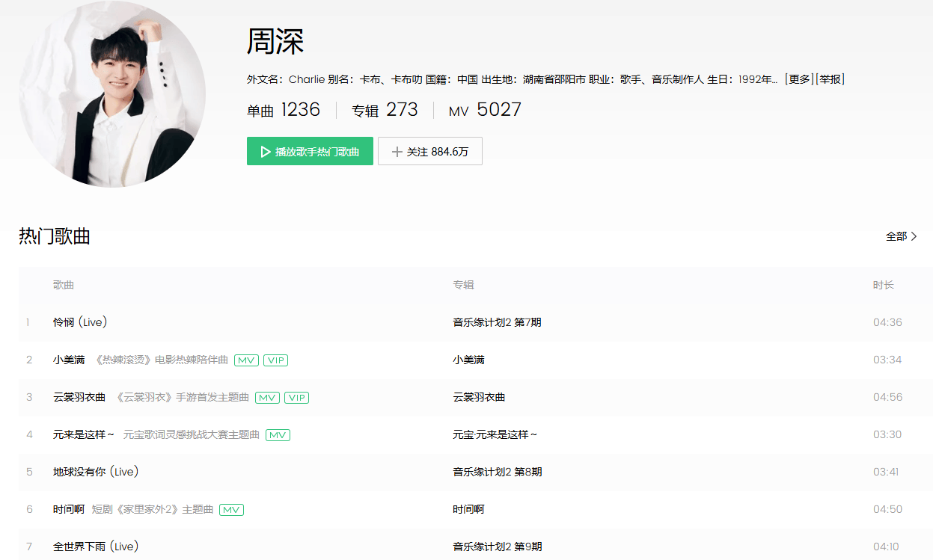This screenshot has height=560, width=933.
Task: Show all hot songs via 全部
Action: pos(901,236)
